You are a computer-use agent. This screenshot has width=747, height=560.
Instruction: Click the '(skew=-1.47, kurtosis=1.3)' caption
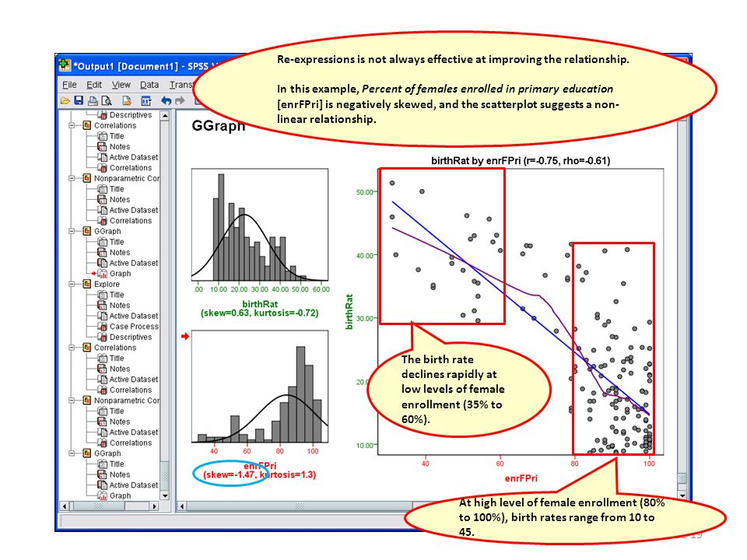pyautogui.click(x=260, y=474)
